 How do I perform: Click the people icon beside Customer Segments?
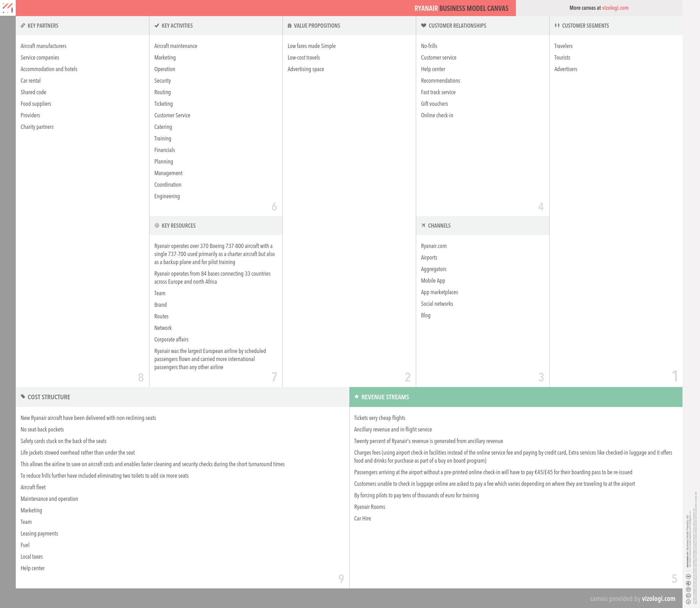coord(557,26)
